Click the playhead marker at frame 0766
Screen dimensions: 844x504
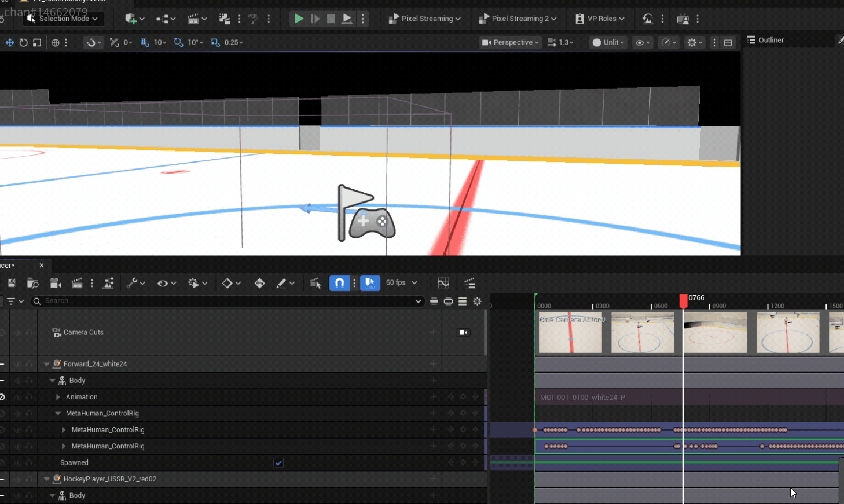pos(684,301)
